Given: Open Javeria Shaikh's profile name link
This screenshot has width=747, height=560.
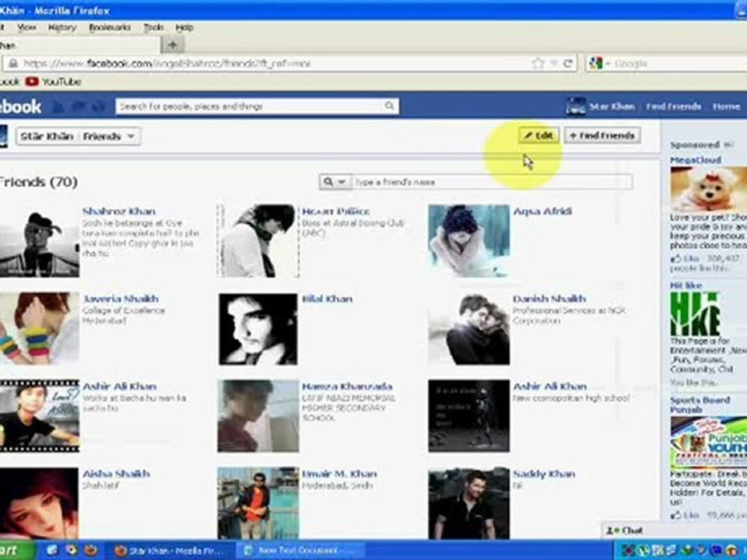Looking at the screenshot, I should pos(121,299).
